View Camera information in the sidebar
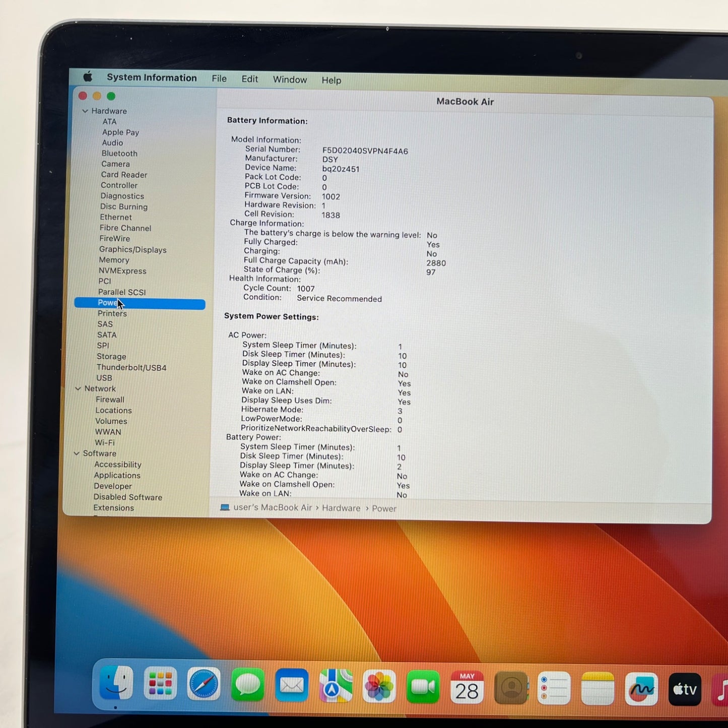 [115, 164]
